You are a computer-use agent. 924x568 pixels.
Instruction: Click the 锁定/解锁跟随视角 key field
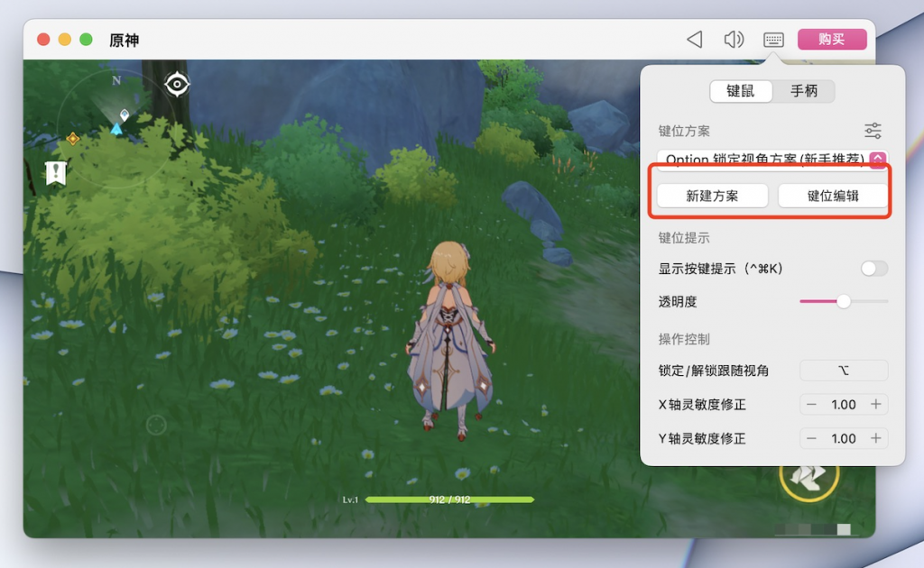tap(844, 371)
